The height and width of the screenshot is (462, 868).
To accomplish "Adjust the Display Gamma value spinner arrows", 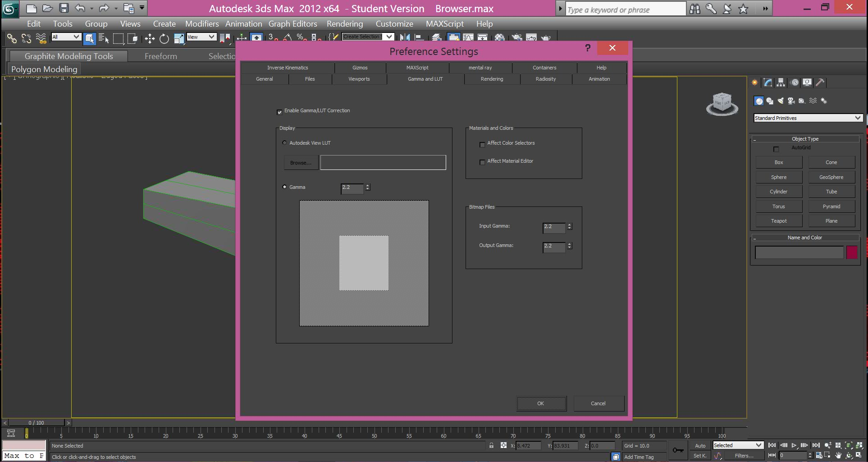I will [x=368, y=187].
